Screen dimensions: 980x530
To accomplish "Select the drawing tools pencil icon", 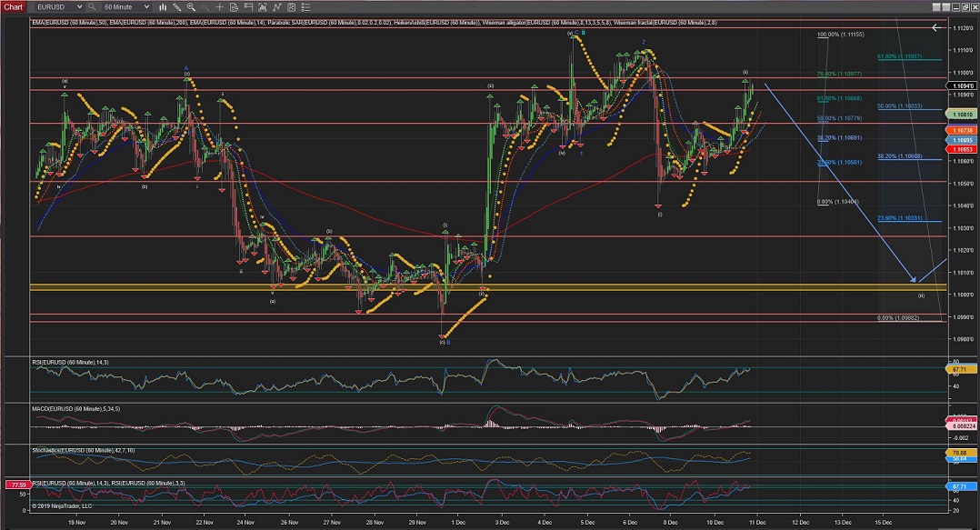I will [177, 7].
